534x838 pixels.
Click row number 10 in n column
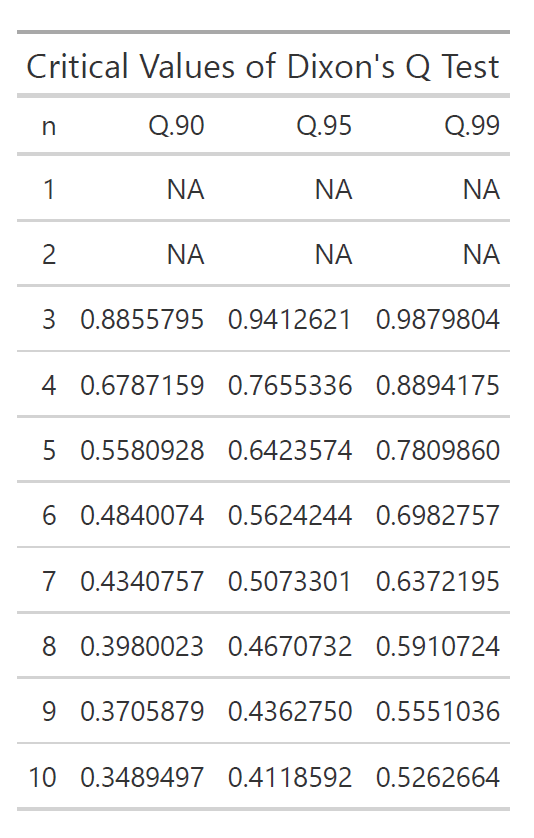42,777
